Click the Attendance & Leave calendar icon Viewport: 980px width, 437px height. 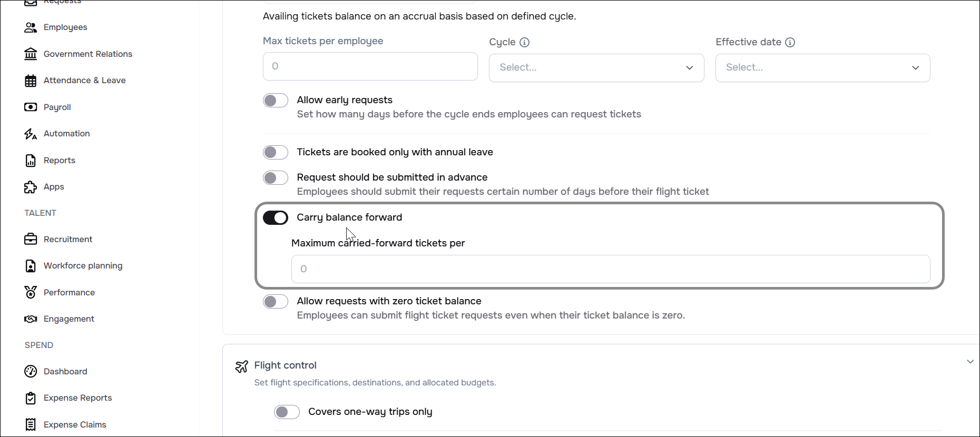(x=31, y=81)
